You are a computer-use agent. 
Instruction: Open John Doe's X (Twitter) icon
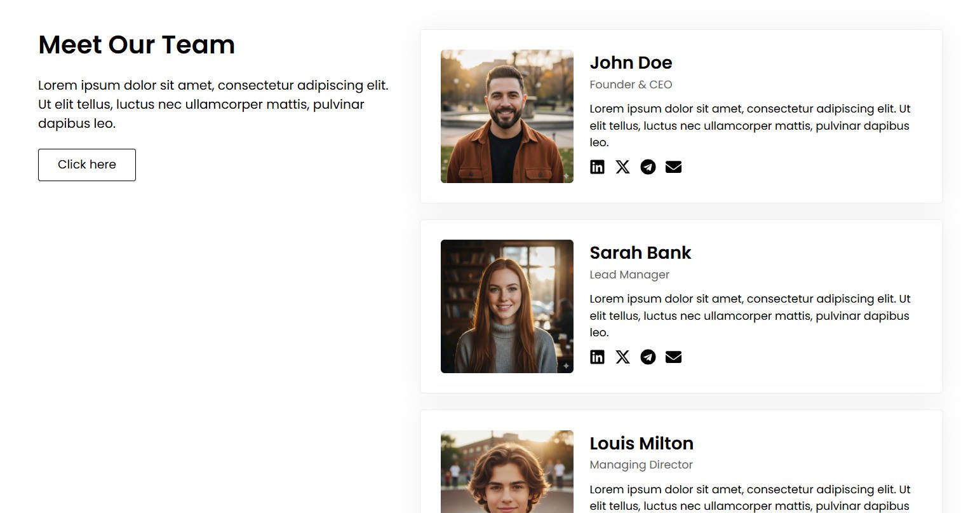pos(622,167)
